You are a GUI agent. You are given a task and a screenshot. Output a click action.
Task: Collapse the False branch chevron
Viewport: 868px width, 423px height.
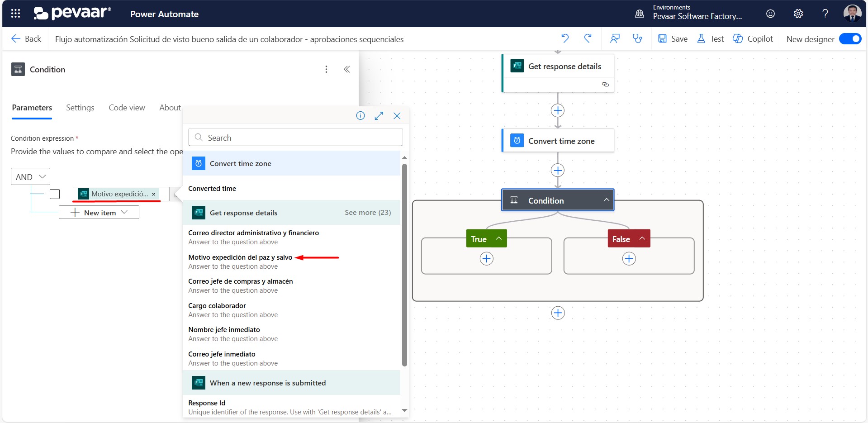point(642,238)
